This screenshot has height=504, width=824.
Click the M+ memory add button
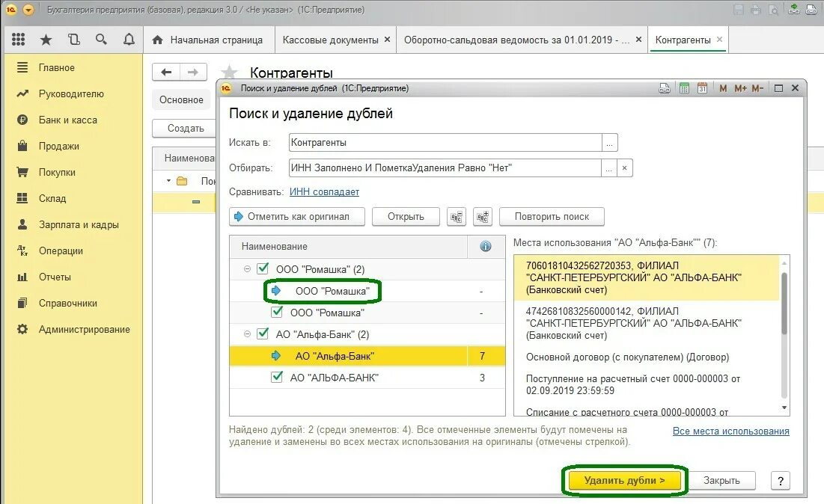click(740, 88)
